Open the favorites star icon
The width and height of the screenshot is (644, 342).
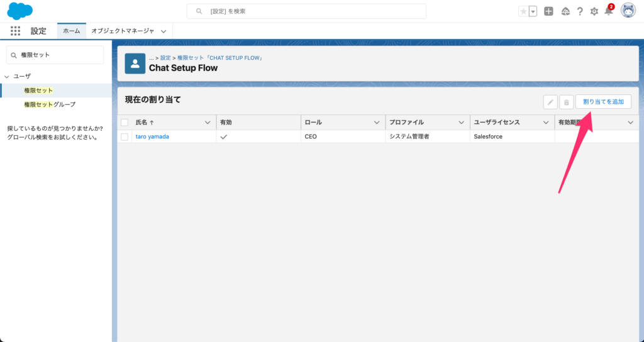[523, 11]
